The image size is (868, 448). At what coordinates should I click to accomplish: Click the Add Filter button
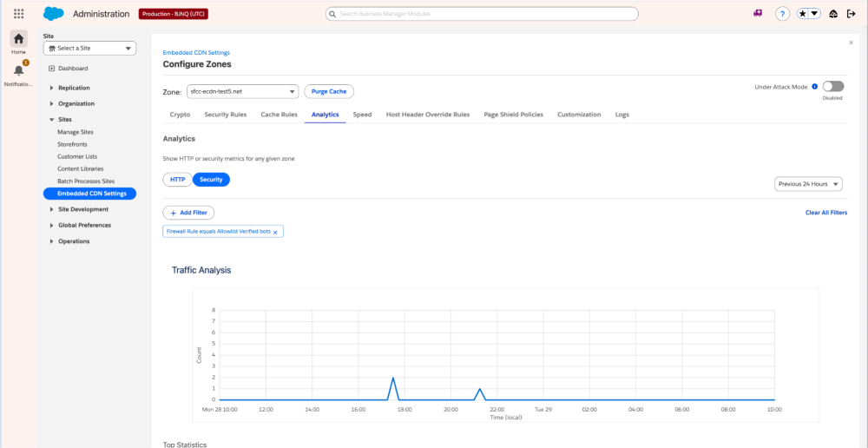(x=188, y=213)
